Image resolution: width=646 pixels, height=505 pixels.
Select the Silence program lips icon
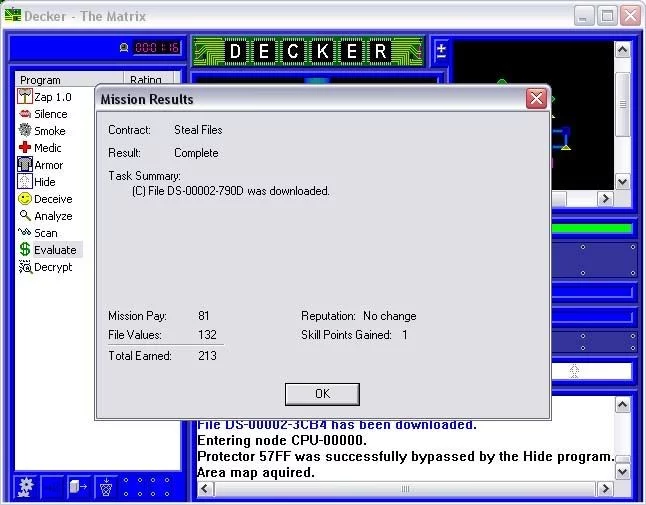pyautogui.click(x=26, y=114)
